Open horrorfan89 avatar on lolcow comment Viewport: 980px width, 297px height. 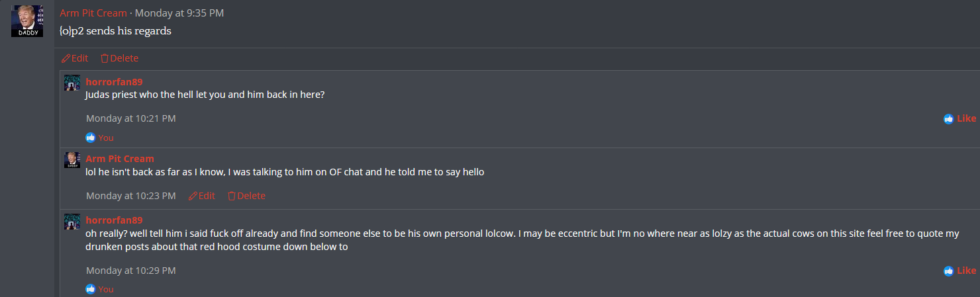pyautogui.click(x=72, y=221)
